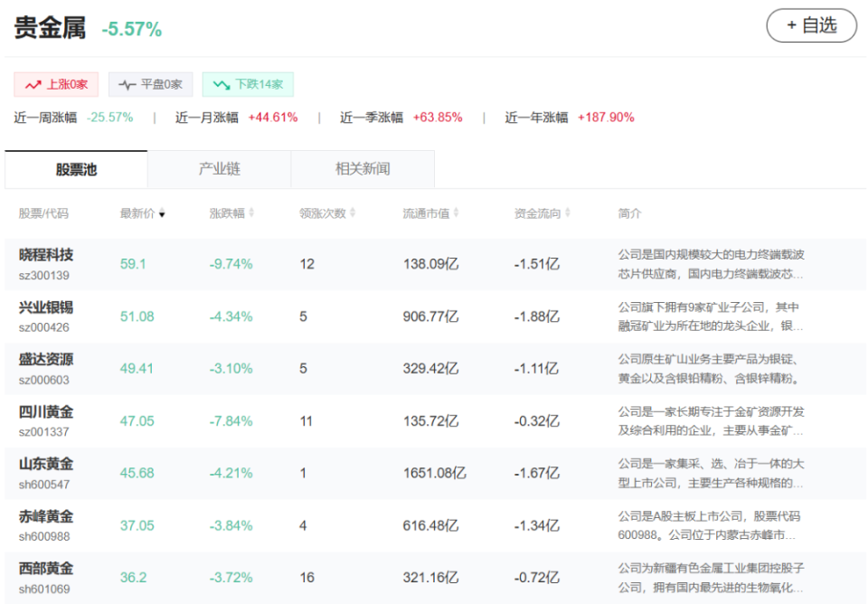868x604 pixels.
Task: Click the 上涨0家 rising filter badge
Action: (x=56, y=85)
